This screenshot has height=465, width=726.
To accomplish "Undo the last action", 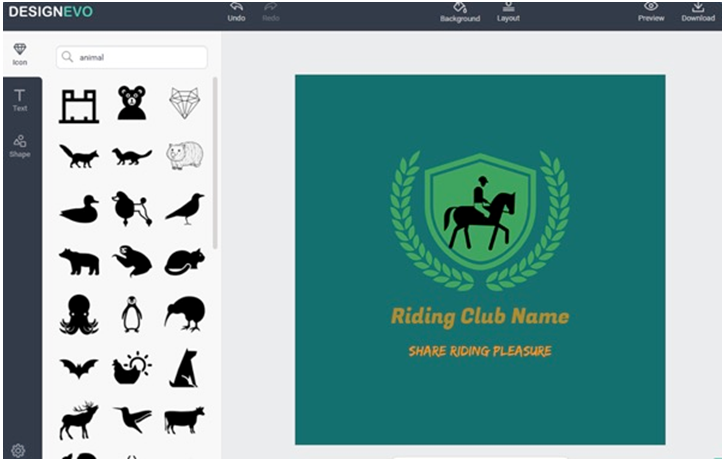I will (x=236, y=13).
